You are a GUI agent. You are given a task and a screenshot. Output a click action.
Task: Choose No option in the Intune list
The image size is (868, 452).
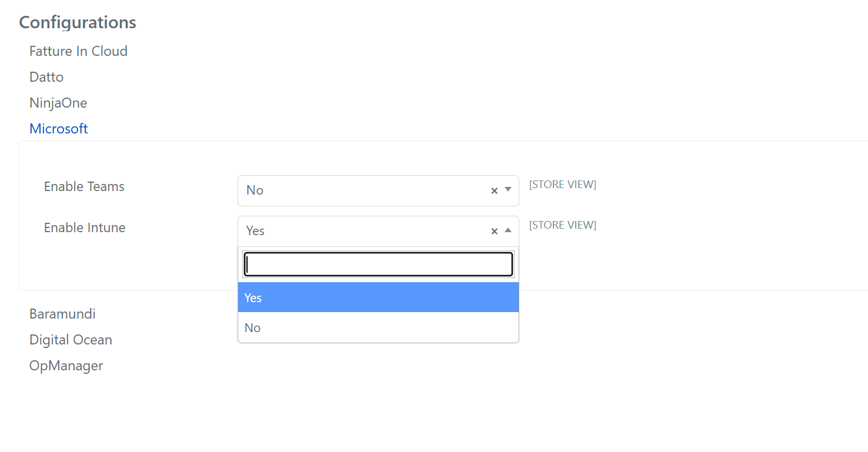click(378, 327)
